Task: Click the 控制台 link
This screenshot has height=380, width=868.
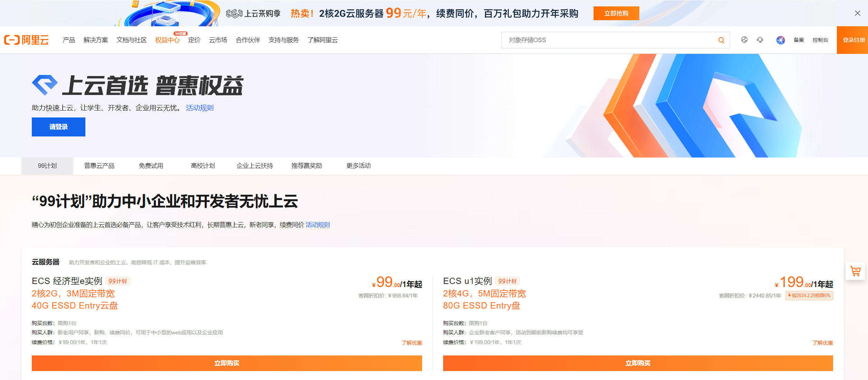Action: tap(820, 40)
